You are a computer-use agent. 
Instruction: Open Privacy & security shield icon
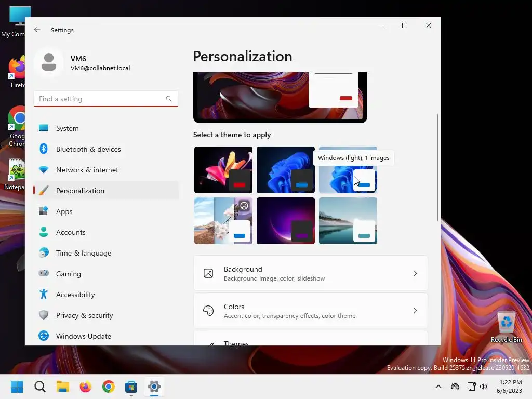tap(44, 315)
